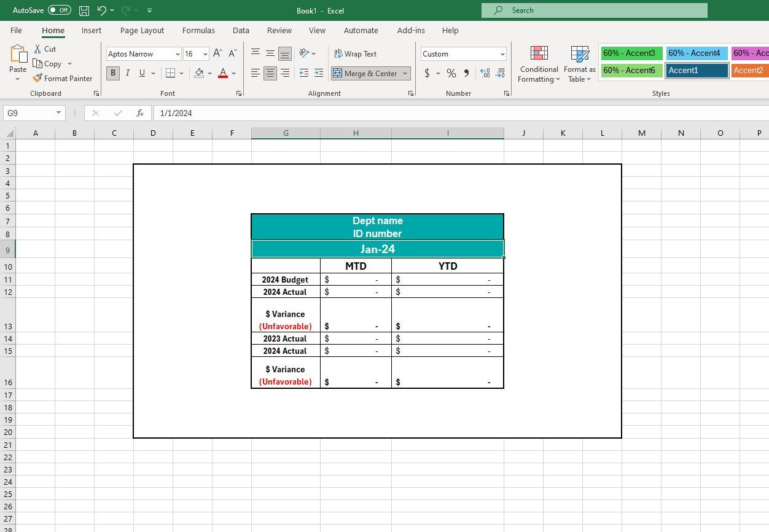Expand the fill color dropdown arrow
The height and width of the screenshot is (532, 769).
click(209, 73)
